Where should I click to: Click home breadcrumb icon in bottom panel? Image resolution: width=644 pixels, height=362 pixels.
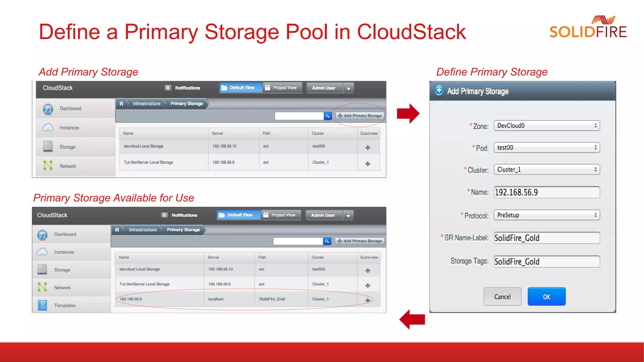click(x=117, y=230)
